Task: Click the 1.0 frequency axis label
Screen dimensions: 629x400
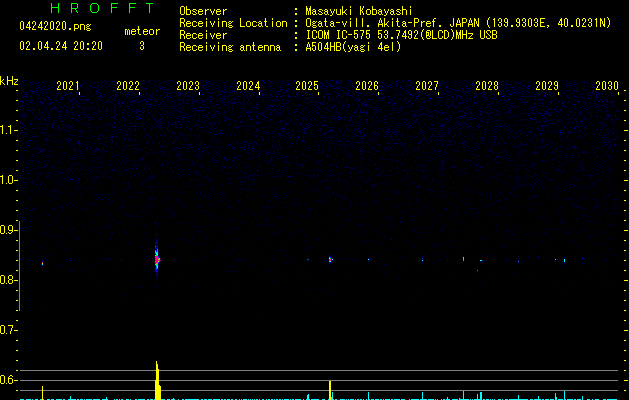Action: 8,180
